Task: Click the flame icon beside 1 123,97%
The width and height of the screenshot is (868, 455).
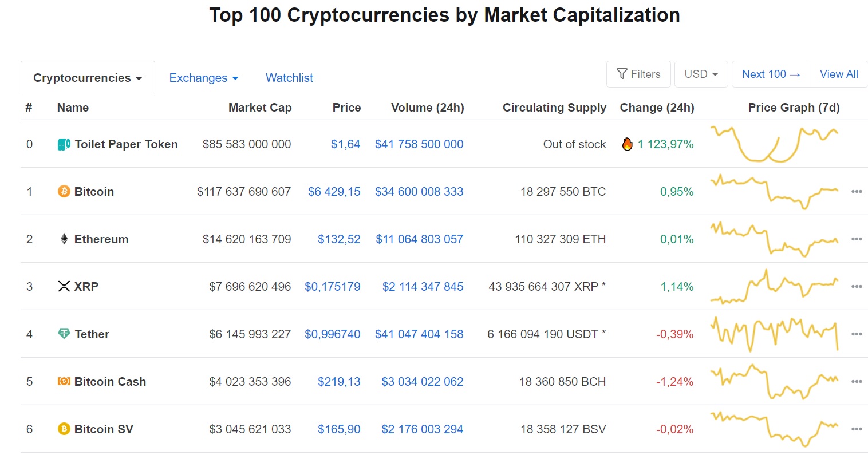Action: tap(628, 144)
